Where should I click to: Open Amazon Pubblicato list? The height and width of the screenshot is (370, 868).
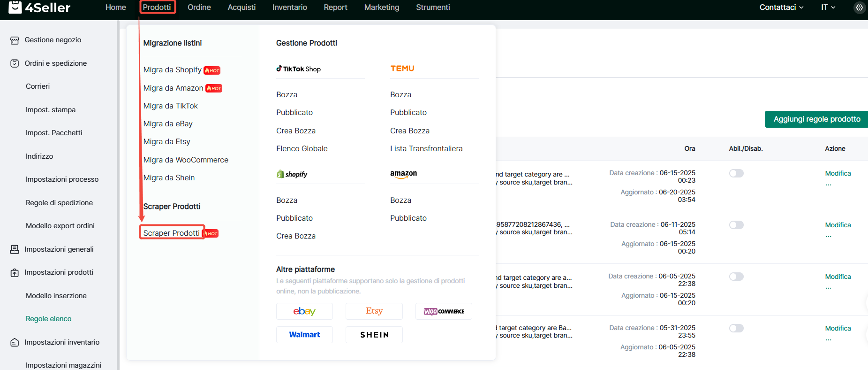(408, 218)
